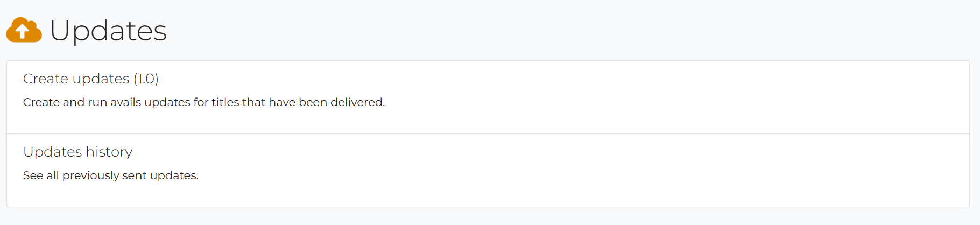
Task: Select the Create updates list row
Action: pyautogui.click(x=488, y=97)
